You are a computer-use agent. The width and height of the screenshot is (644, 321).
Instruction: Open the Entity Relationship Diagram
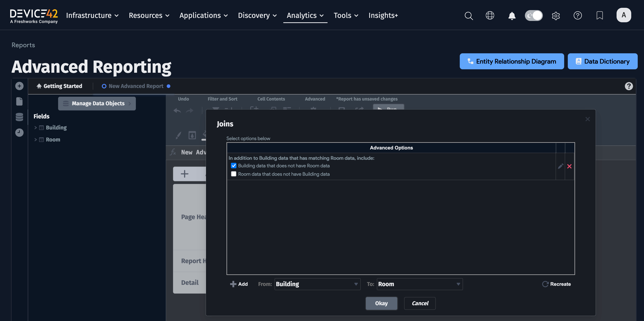click(512, 61)
